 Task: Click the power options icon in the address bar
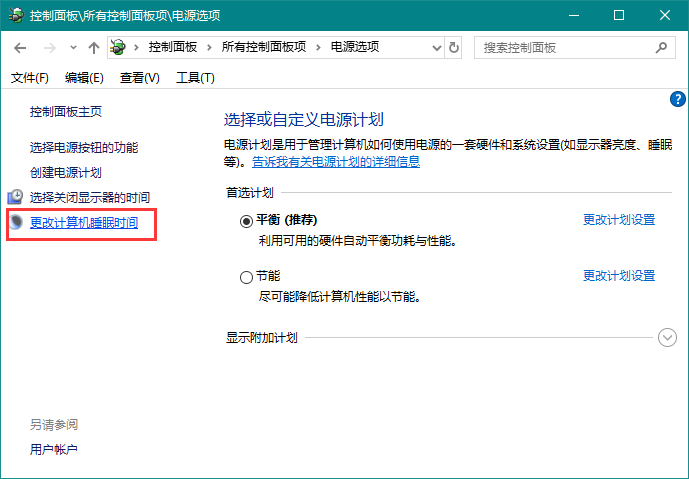click(118, 47)
